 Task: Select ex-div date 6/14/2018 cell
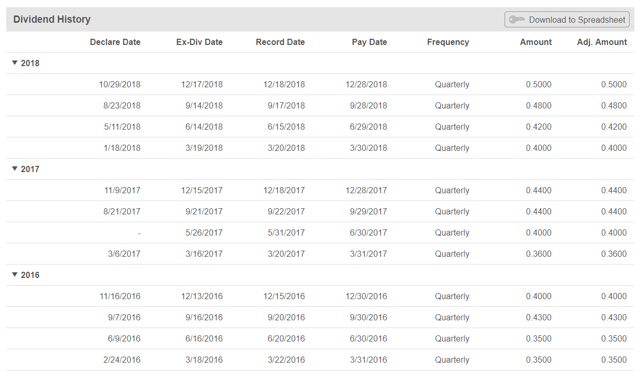(204, 127)
